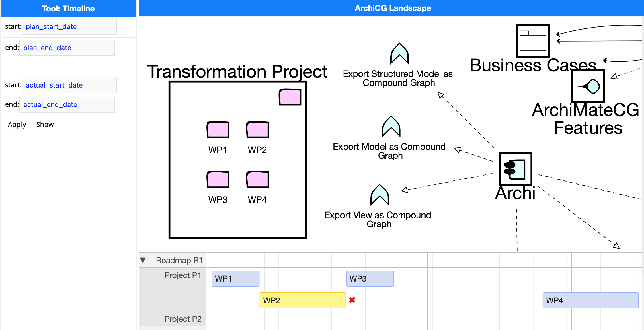This screenshot has width=644, height=330.
Task: Select the yellow WP2 timeline bar
Action: pos(303,300)
